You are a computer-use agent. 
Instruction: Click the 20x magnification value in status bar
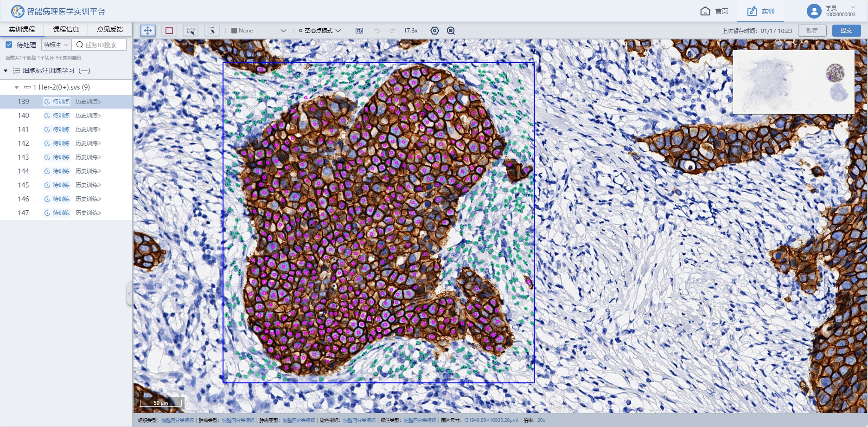541,421
